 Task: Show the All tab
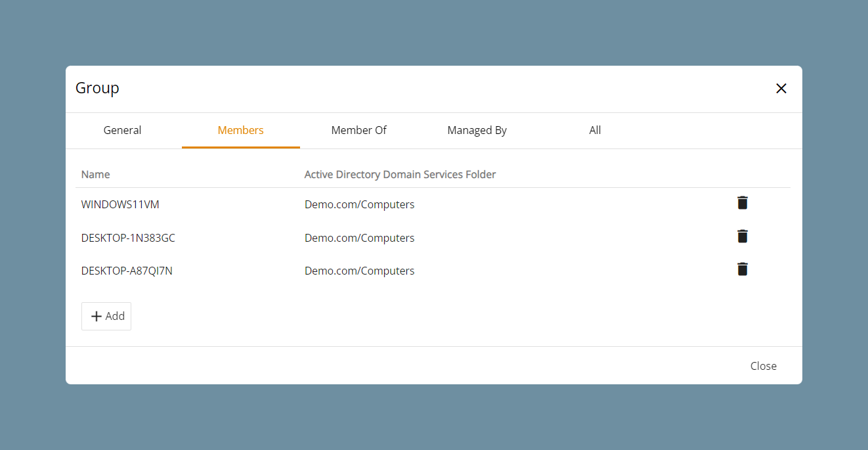596,130
